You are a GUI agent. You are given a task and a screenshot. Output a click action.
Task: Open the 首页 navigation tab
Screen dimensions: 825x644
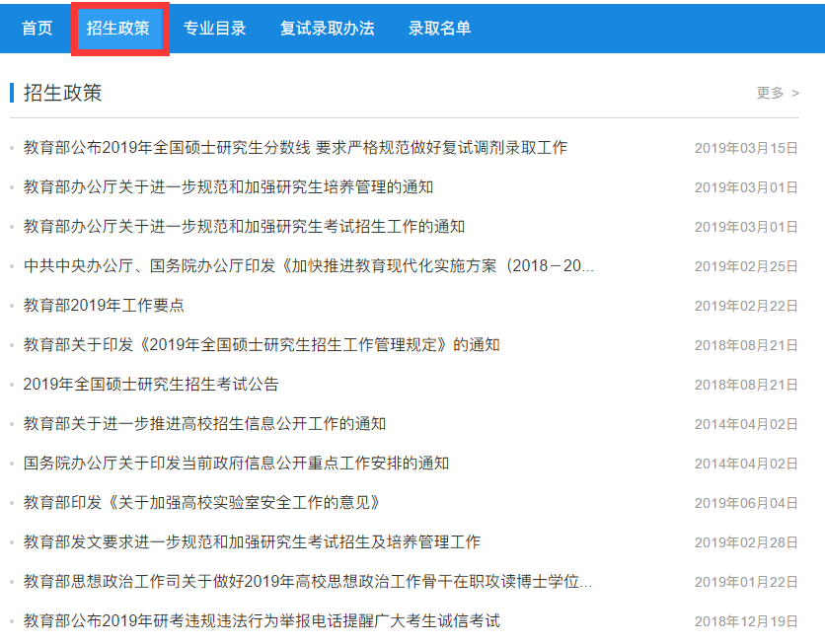(x=37, y=29)
